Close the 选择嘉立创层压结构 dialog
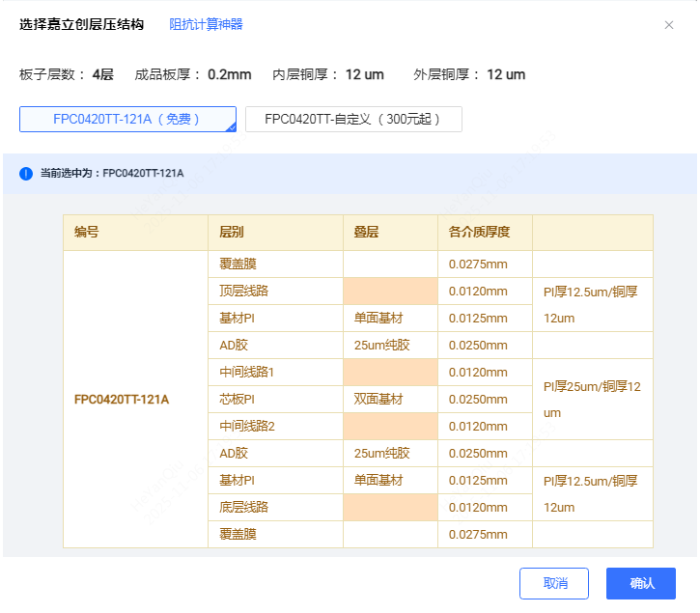The image size is (700, 613). (669, 25)
